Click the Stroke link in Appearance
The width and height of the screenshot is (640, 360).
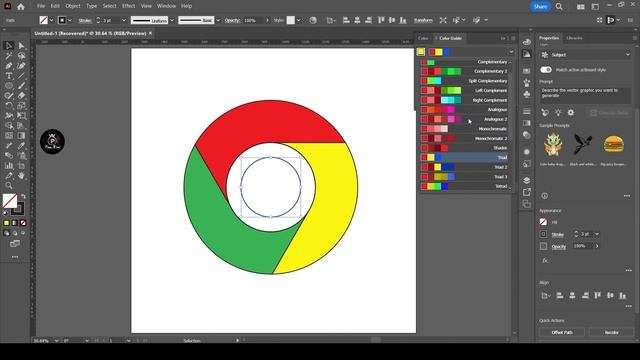(x=558, y=234)
